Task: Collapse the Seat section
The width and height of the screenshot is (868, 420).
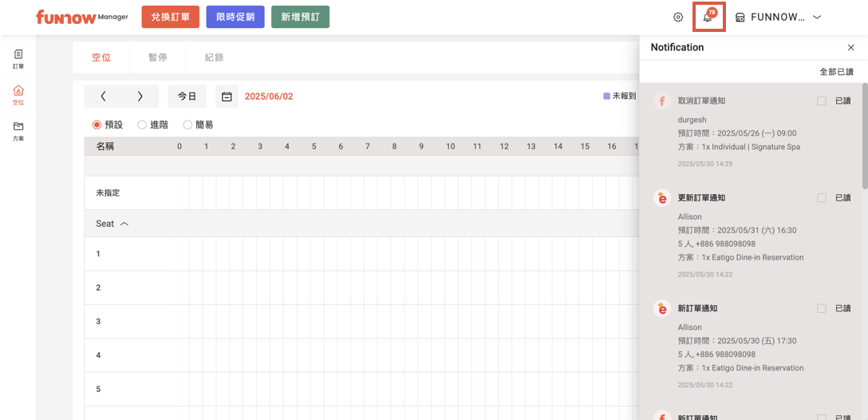Action: pos(124,224)
